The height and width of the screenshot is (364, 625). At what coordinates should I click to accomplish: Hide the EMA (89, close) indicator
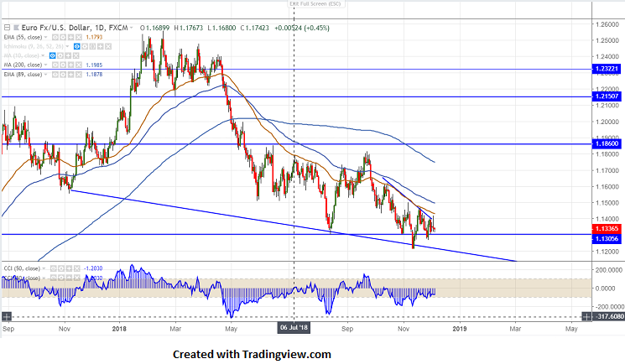[55, 74]
